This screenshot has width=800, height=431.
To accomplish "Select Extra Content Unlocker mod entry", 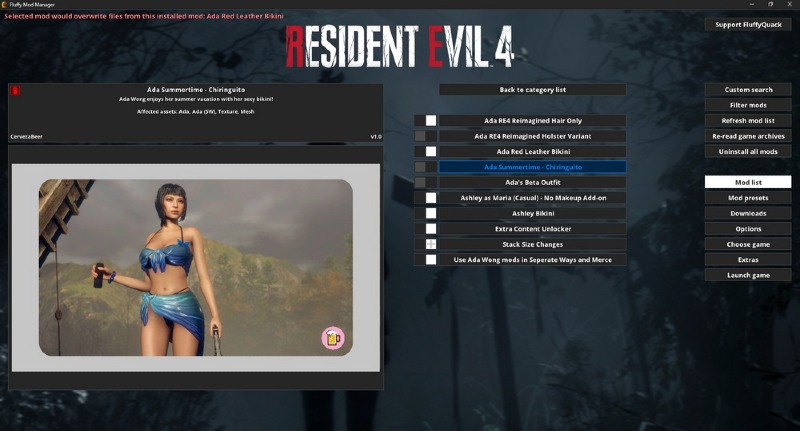I will click(533, 229).
